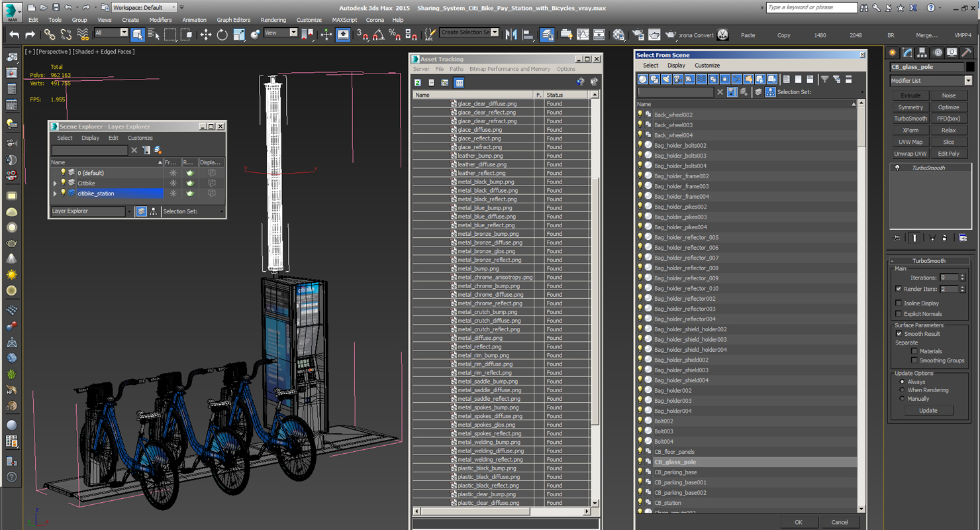
Task: Open Select by Name list icon
Action: [x=154, y=34]
